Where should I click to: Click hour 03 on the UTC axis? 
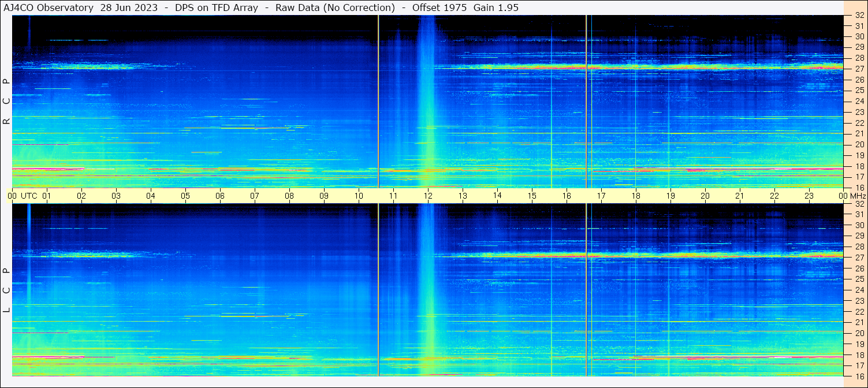[x=116, y=196]
